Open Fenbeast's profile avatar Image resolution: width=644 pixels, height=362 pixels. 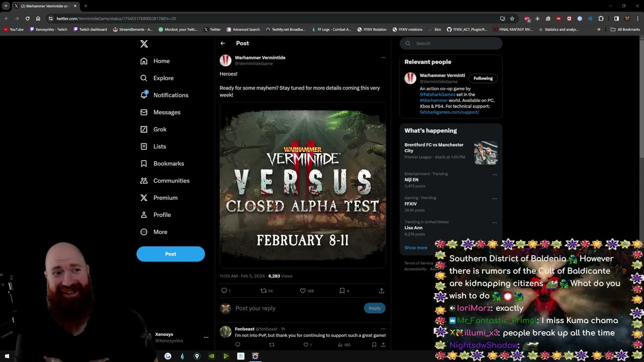click(x=225, y=331)
